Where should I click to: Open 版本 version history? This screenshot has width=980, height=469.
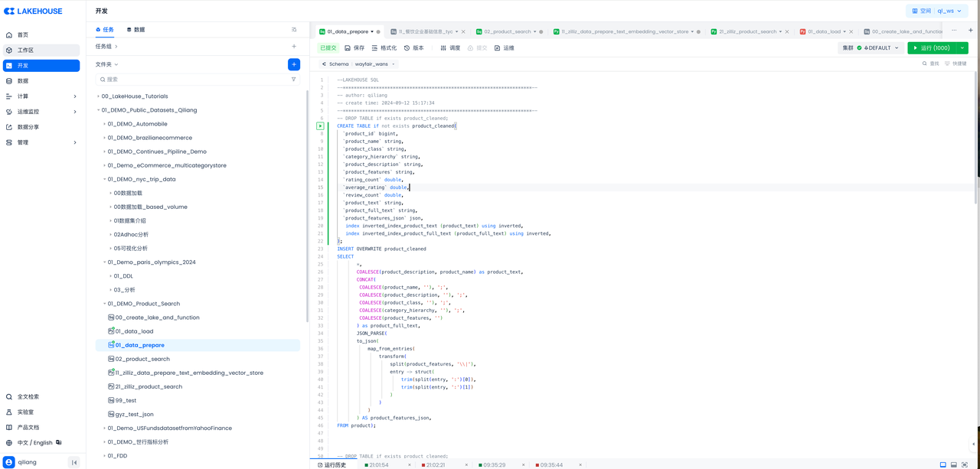413,48
